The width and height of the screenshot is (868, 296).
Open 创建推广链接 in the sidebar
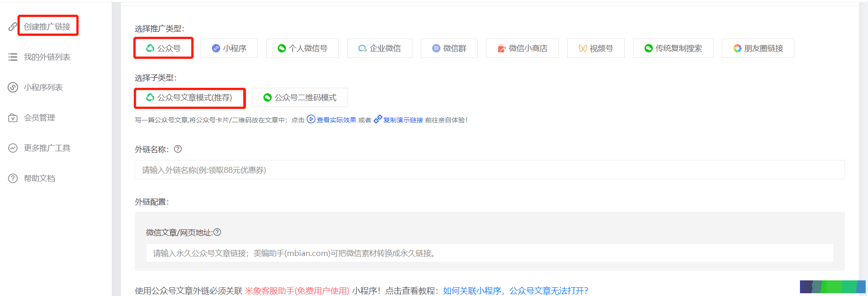[x=47, y=27]
